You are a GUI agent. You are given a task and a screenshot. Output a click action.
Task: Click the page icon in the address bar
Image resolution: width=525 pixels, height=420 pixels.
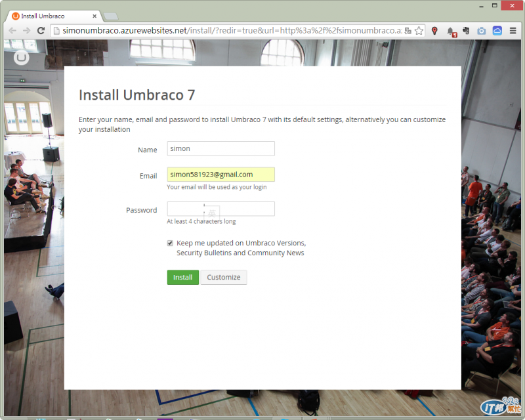coord(56,31)
